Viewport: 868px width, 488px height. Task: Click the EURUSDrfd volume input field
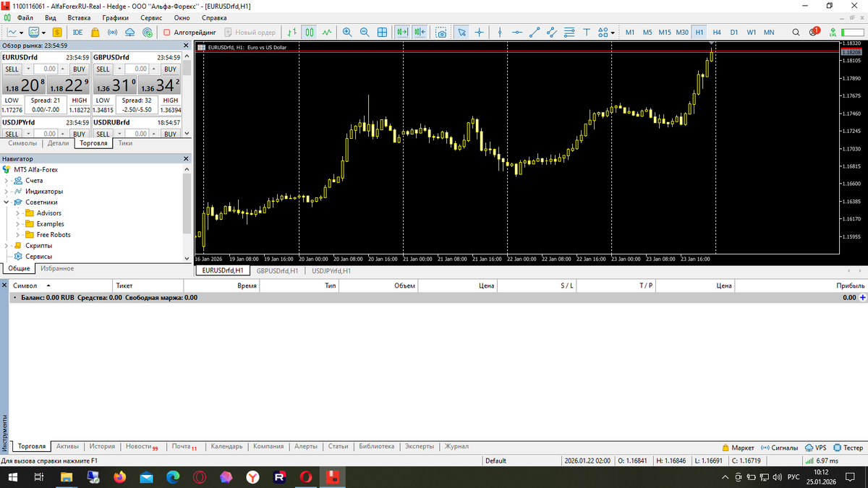click(x=47, y=69)
